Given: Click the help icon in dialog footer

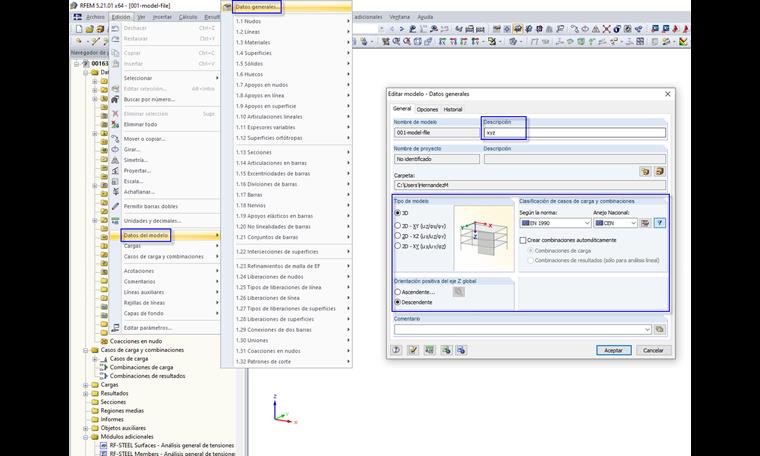Looking at the screenshot, I should (396, 350).
